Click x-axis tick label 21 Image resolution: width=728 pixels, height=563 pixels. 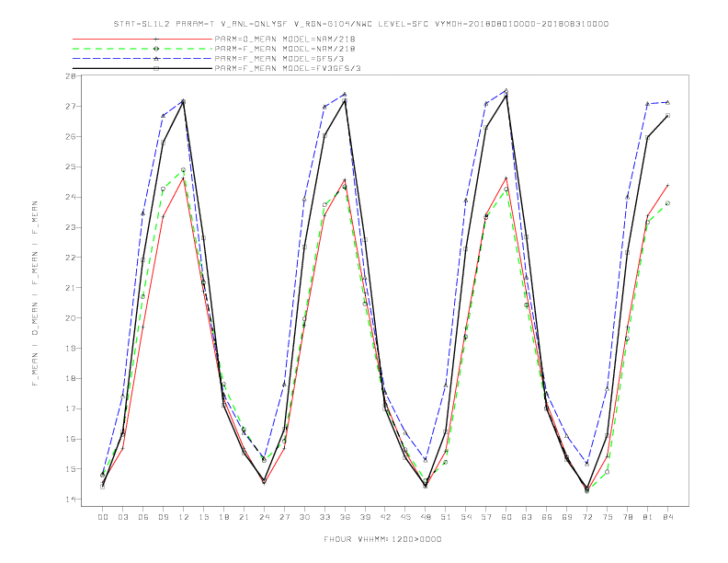coord(244,517)
